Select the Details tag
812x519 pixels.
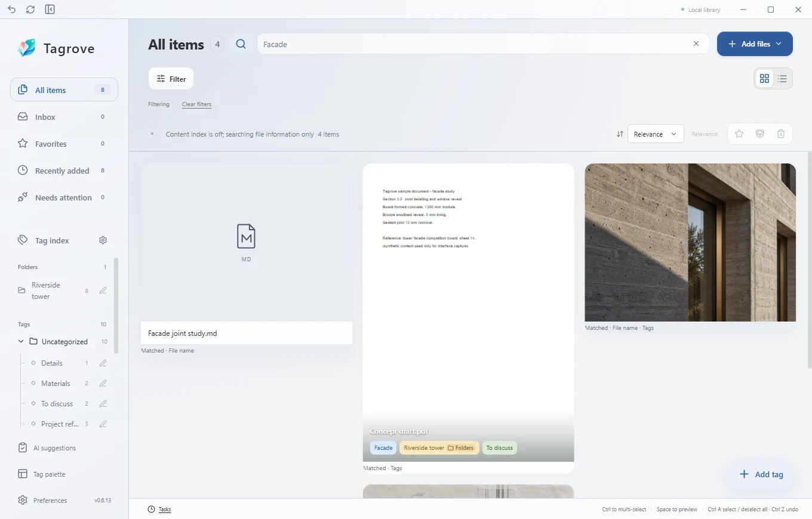51,363
